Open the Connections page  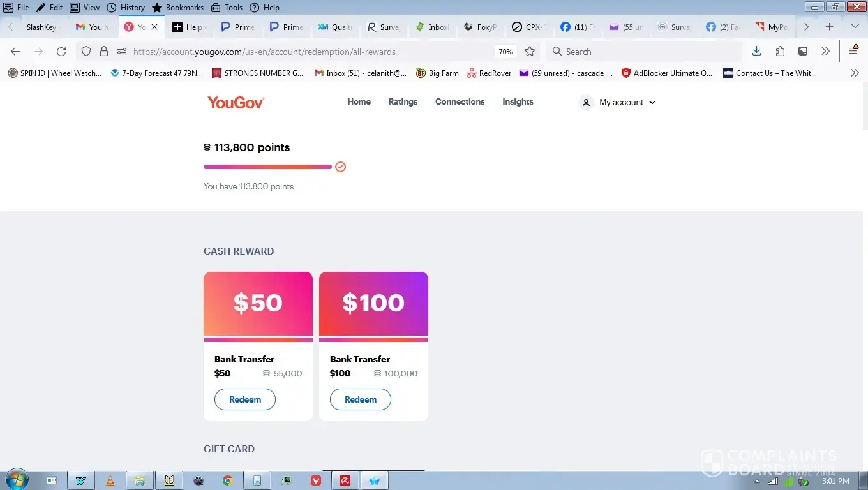click(x=460, y=102)
